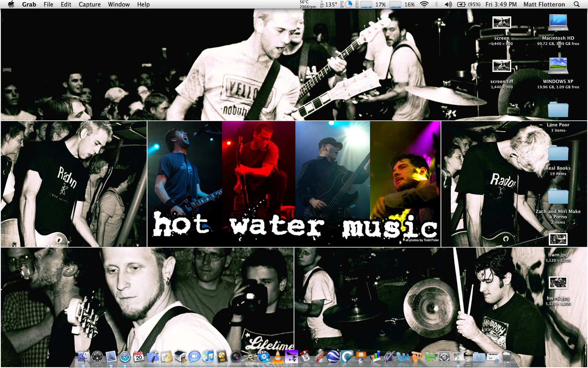Click the memory pie chart indicator
The image size is (588, 368).
point(348,4)
